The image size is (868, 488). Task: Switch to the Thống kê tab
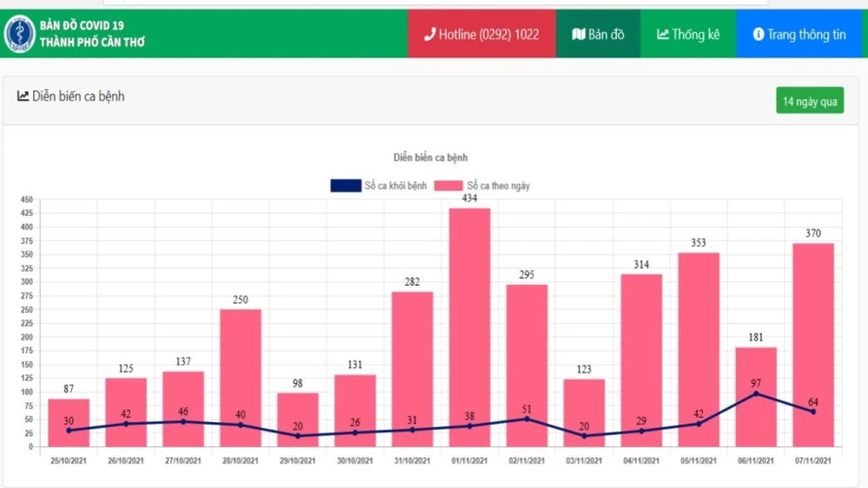click(x=688, y=35)
